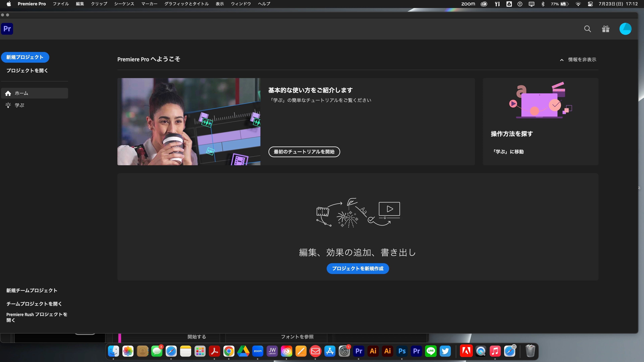Screen dimensions: 644x362
Task: Open the ウィンドウ menu
Action: (x=241, y=4)
